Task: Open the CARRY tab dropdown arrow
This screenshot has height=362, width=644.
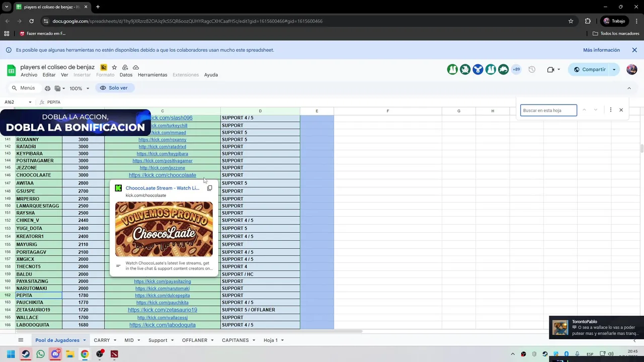Action: coord(115,340)
